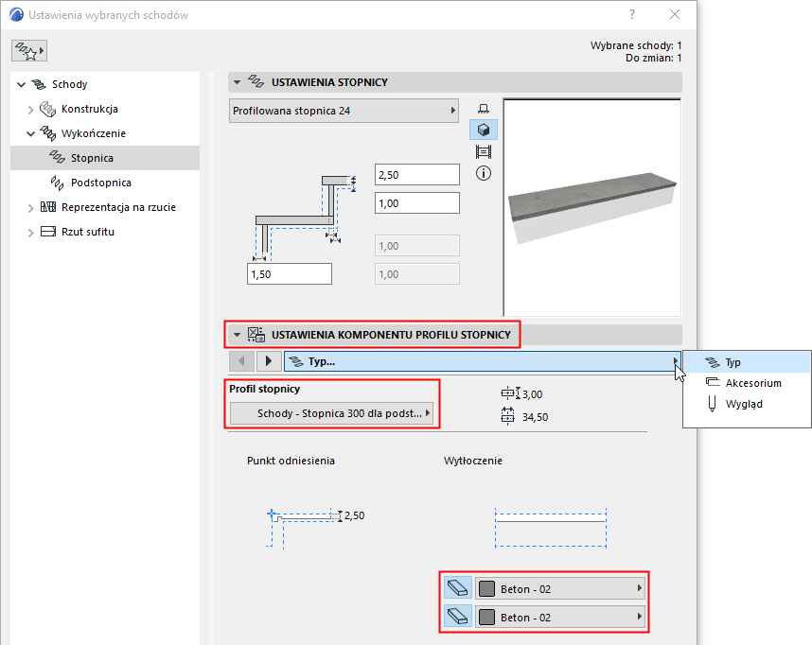
Task: Click the profile component settings icon
Action: 256,335
